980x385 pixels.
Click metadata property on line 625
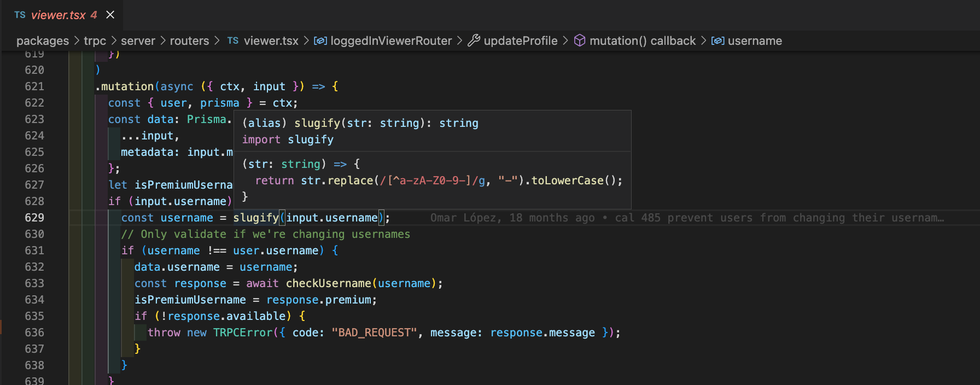(x=147, y=152)
